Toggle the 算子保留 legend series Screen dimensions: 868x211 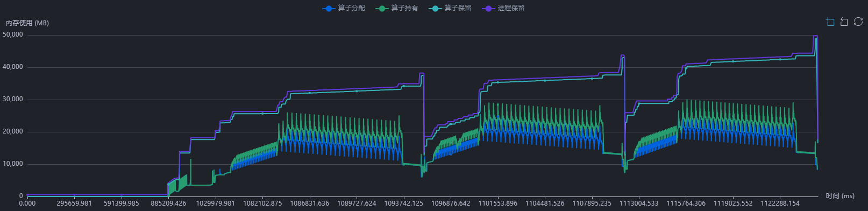click(x=450, y=8)
